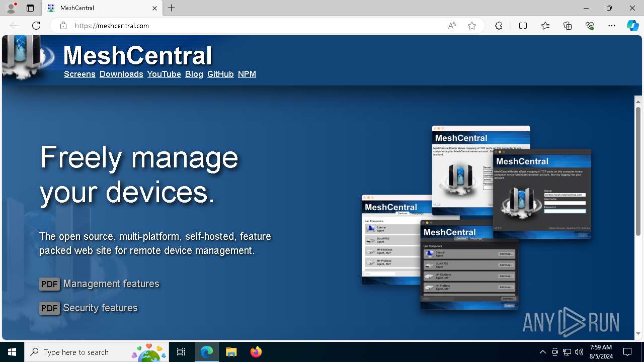
Task: Launch the Copilot sidebar icon
Action: point(633,26)
